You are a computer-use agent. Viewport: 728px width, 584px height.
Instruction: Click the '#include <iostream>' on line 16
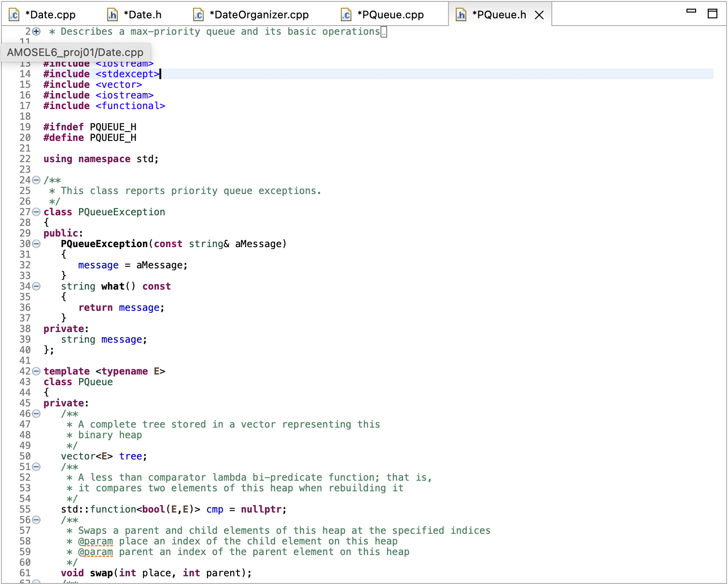(x=98, y=95)
